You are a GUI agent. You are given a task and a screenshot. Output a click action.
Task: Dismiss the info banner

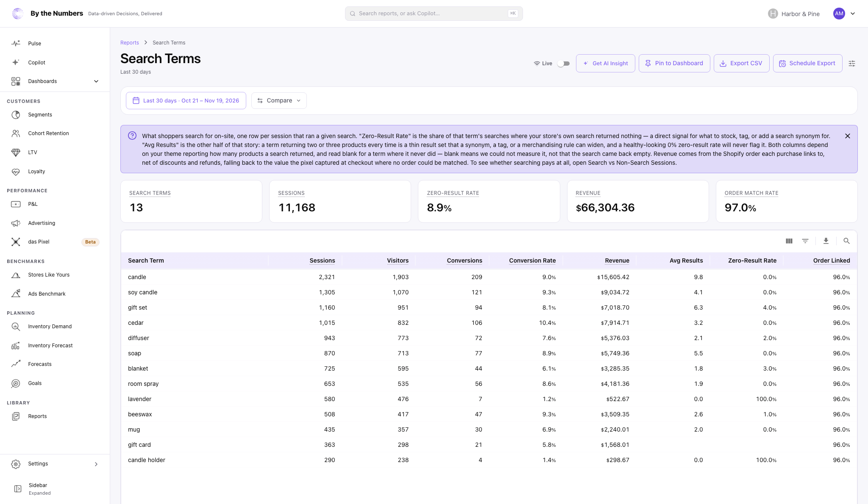coord(847,136)
